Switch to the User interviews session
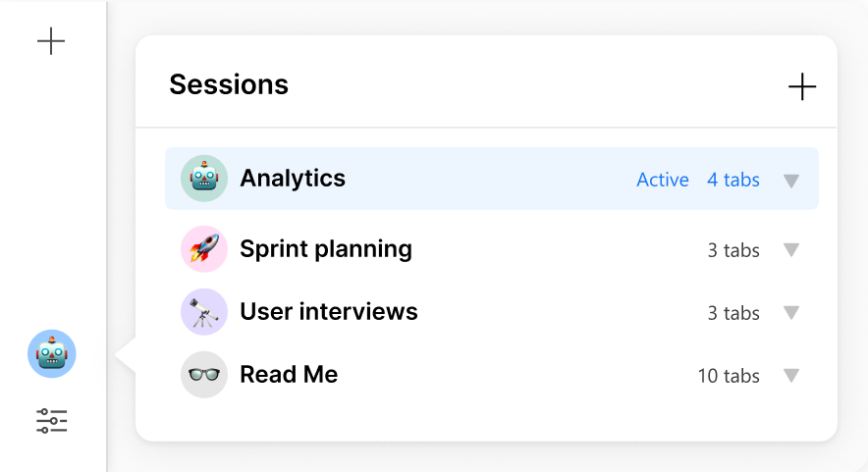Viewport: 868px width, 472px height. pos(492,311)
